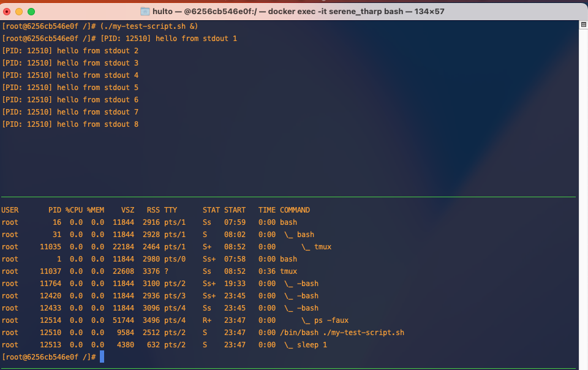Click the 'pts/0' TTY value
This screenshot has width=588, height=370.
pos(175,259)
